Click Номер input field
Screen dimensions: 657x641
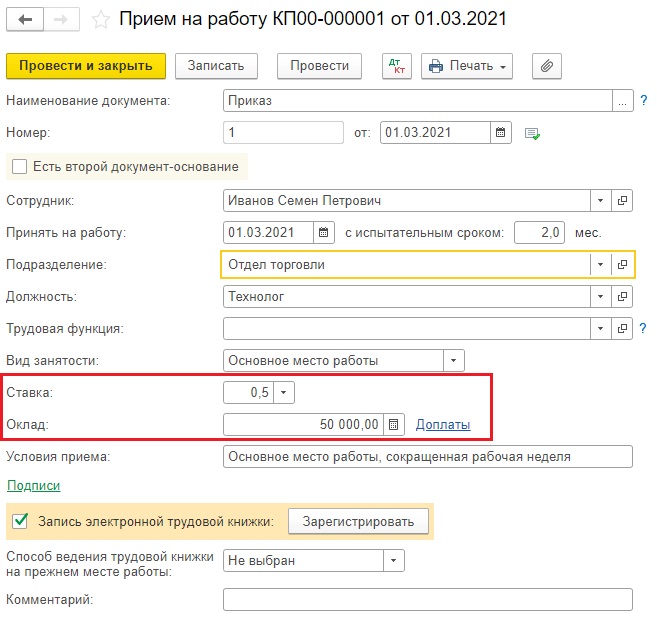pos(283,132)
